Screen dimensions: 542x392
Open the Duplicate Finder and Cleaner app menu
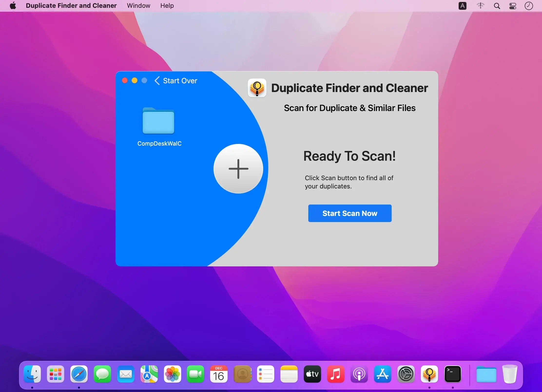tap(71, 6)
